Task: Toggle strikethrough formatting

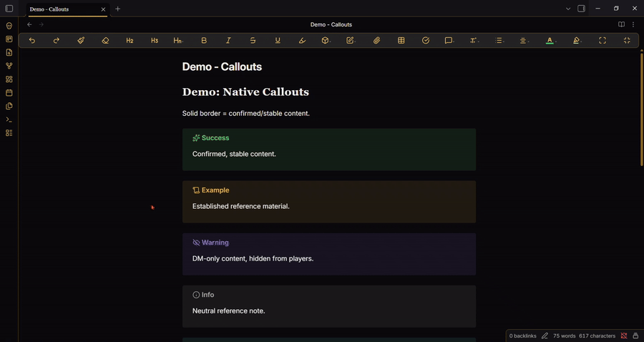Action: (253, 40)
